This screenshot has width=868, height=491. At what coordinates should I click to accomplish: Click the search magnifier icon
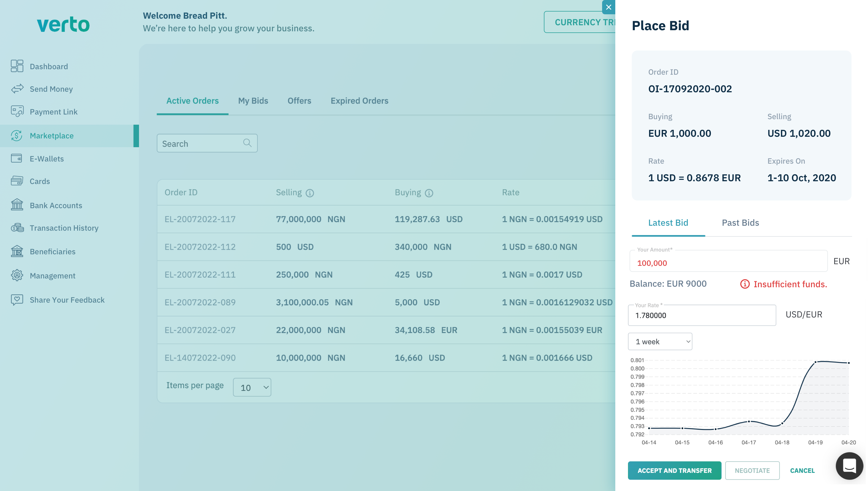[247, 143]
